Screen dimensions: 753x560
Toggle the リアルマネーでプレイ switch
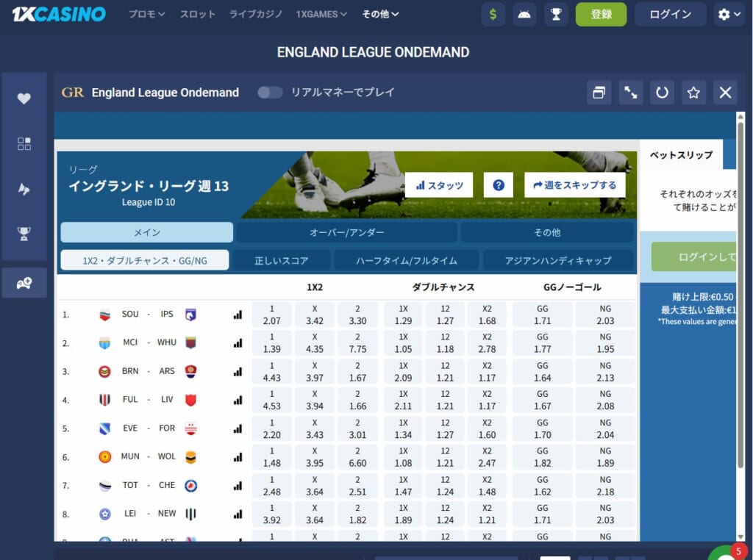pos(270,92)
